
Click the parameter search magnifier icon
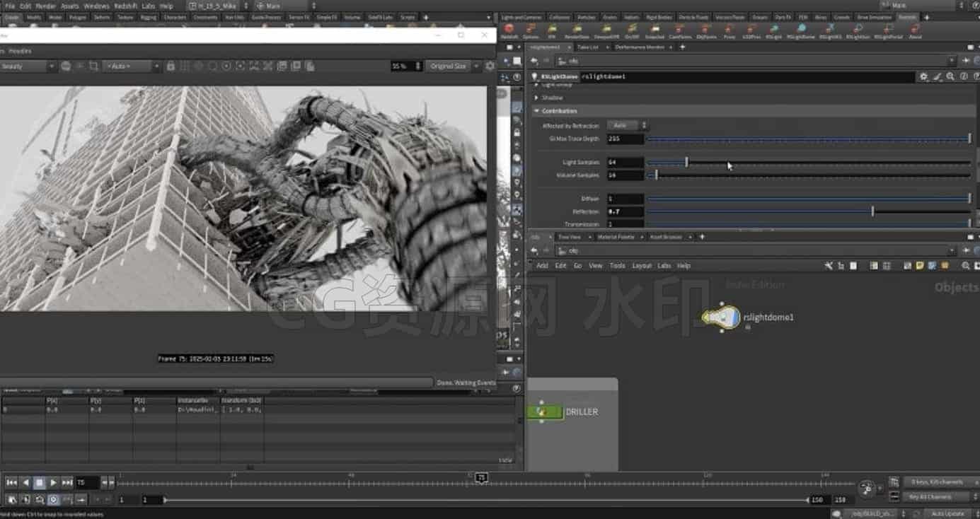pyautogui.click(x=950, y=76)
